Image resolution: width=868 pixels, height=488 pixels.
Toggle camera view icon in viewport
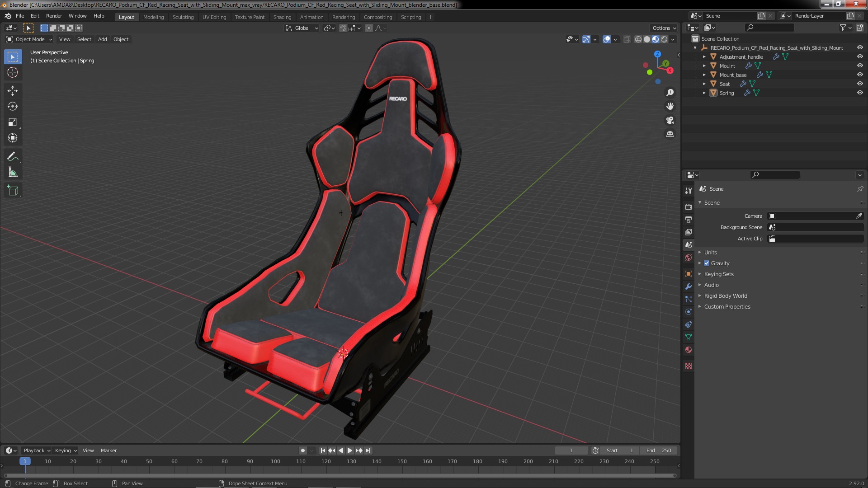[670, 120]
